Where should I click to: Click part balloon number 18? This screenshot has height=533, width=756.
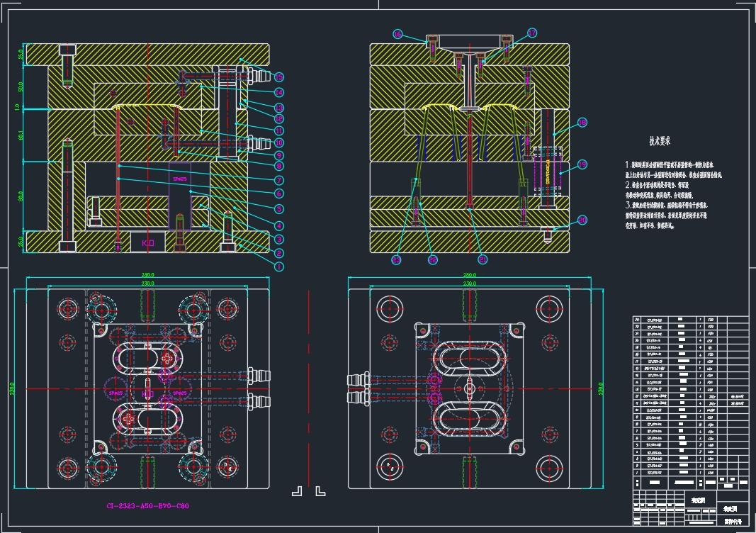point(582,123)
